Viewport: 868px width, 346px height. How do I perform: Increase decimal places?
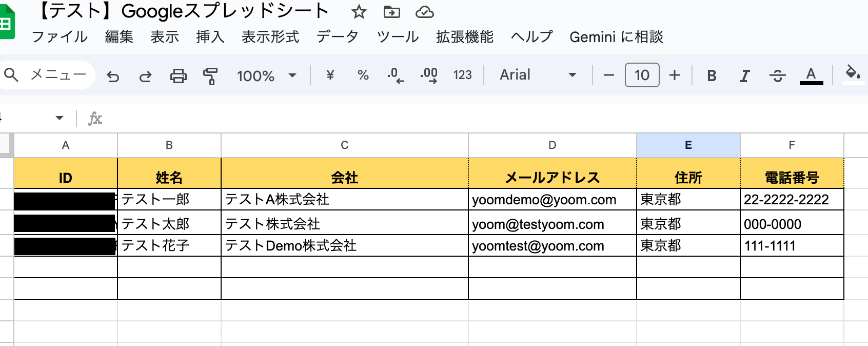click(x=429, y=75)
